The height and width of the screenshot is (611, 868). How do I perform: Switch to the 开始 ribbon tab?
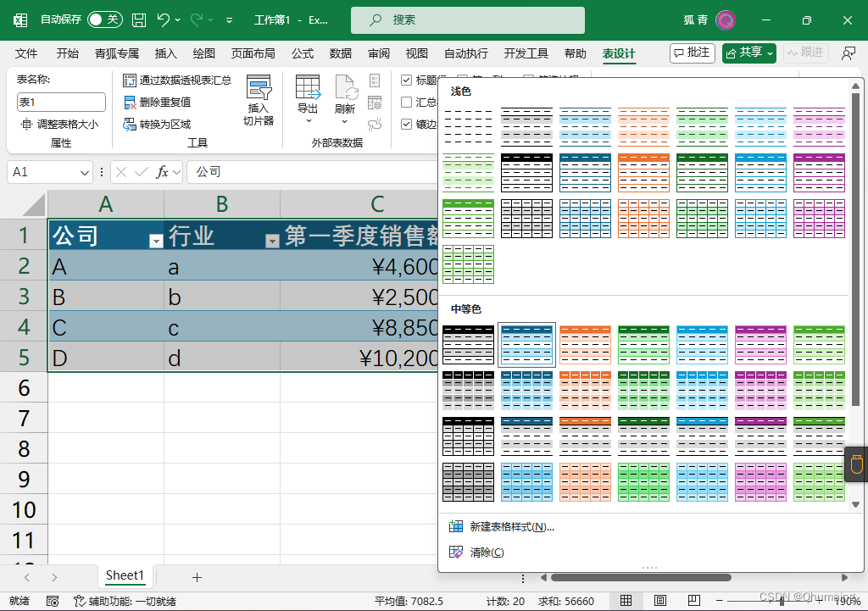67,53
